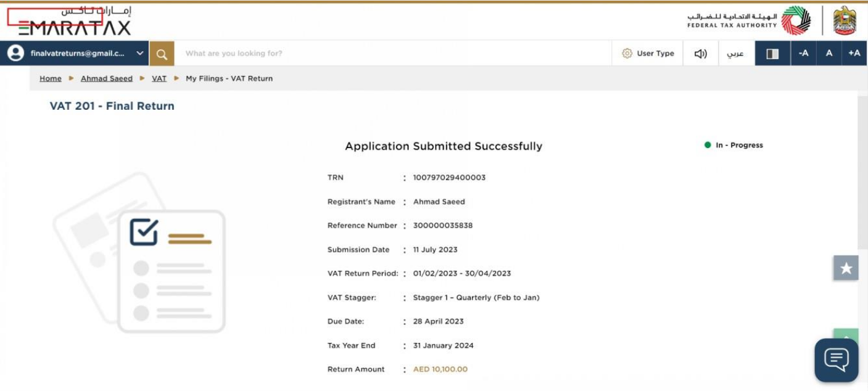Click the text-to-speech speaker icon
The image size is (868, 391).
701,54
